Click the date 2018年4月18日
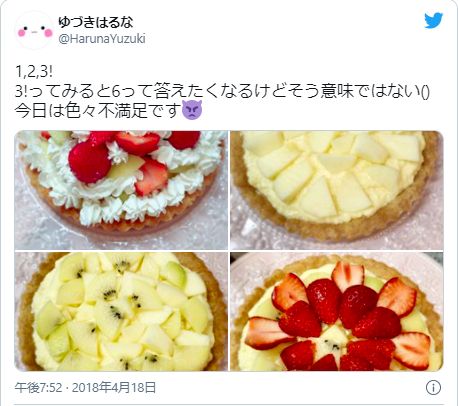Viewport: 458px width, 406px height. pyautogui.click(x=114, y=388)
